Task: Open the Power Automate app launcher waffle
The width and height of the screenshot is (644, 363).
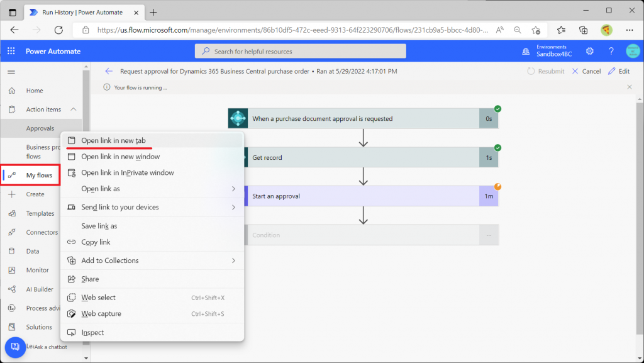Action: 11,51
